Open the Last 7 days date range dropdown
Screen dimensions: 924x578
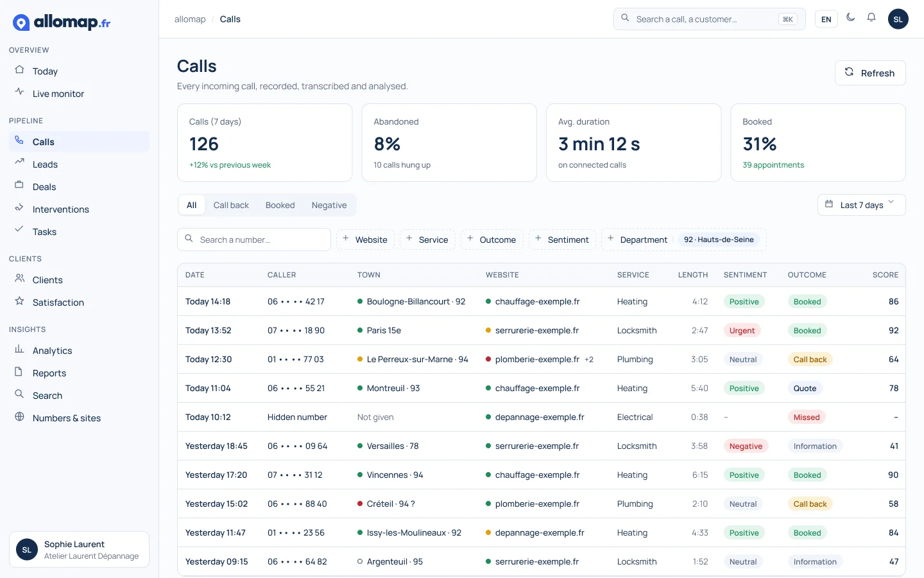(862, 205)
